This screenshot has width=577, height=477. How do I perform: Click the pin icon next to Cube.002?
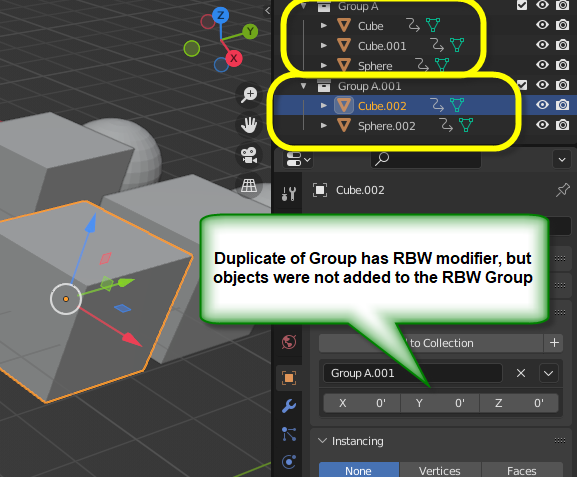click(562, 190)
